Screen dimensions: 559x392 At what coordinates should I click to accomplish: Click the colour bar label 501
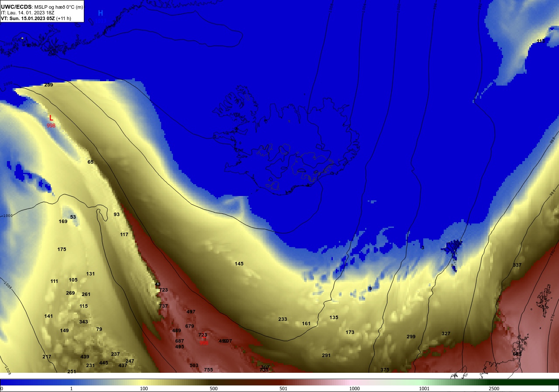tap(284, 389)
